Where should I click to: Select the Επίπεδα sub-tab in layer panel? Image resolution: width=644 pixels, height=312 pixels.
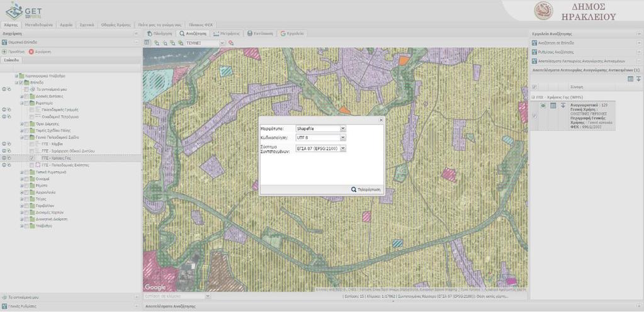pyautogui.click(x=11, y=60)
